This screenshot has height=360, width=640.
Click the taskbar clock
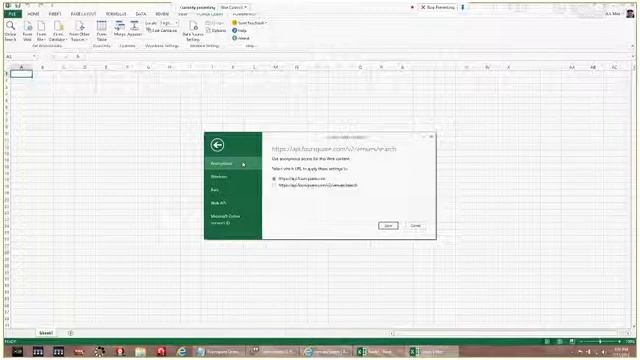click(x=620, y=351)
